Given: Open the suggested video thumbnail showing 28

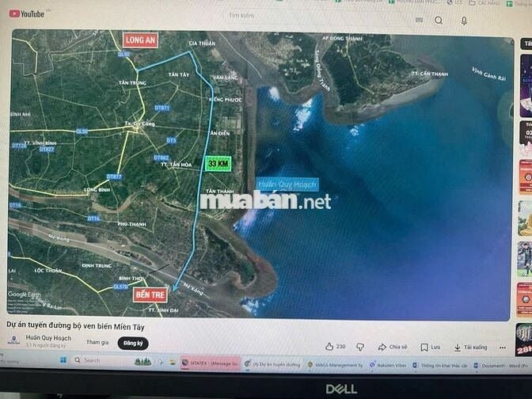Looking at the screenshot, I should [x=523, y=340].
